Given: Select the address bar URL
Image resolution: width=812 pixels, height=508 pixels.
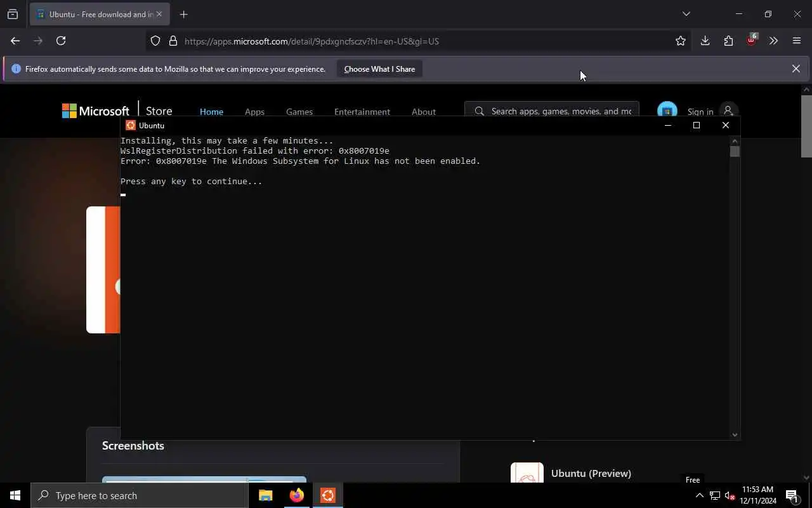Looking at the screenshot, I should pyautogui.click(x=311, y=41).
